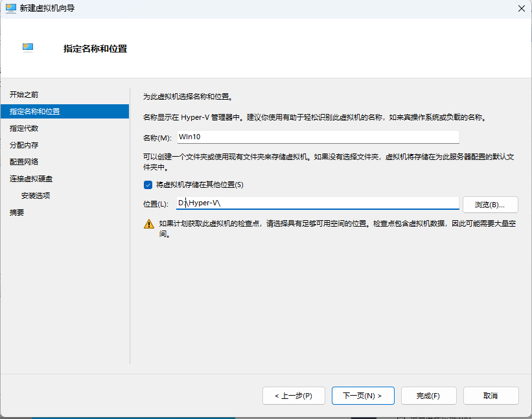Go to 连接虚拟硬盘 step

[31, 179]
